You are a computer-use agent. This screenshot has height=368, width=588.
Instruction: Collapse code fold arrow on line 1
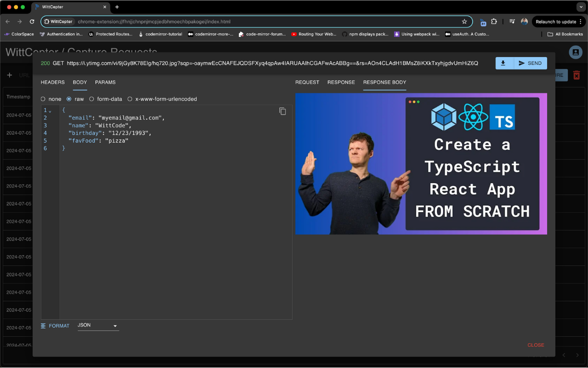(50, 111)
